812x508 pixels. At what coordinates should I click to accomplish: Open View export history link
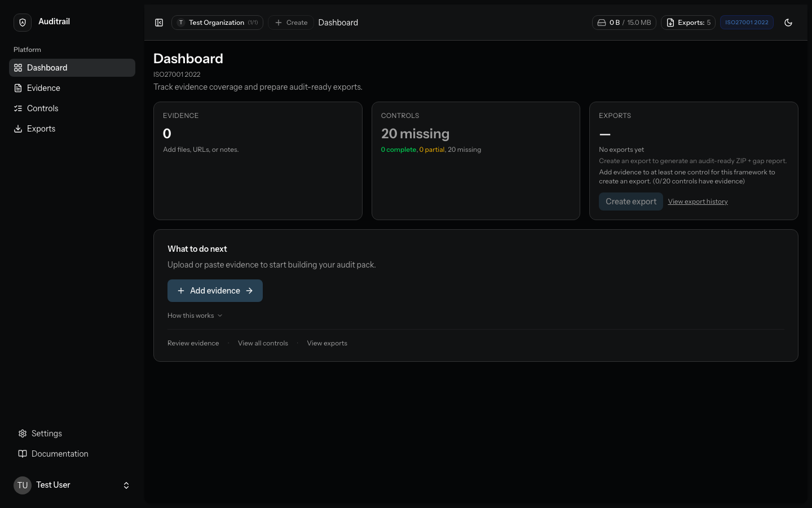698,201
